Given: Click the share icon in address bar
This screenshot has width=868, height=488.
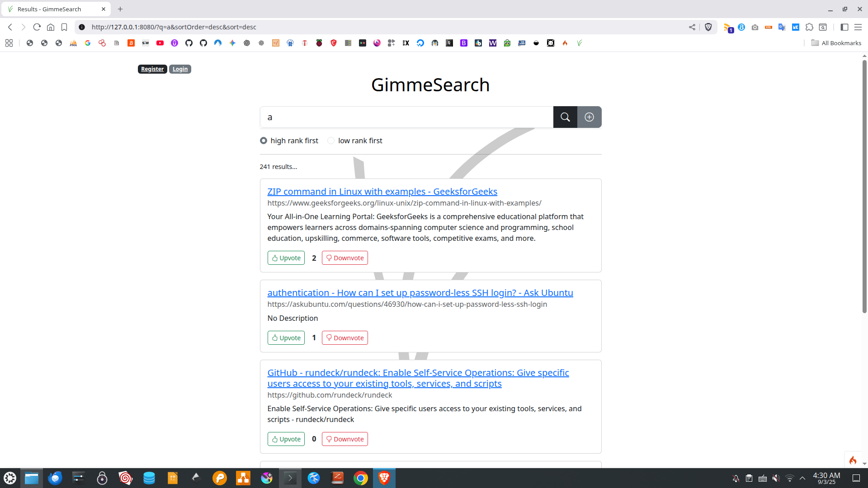Looking at the screenshot, I should [692, 27].
